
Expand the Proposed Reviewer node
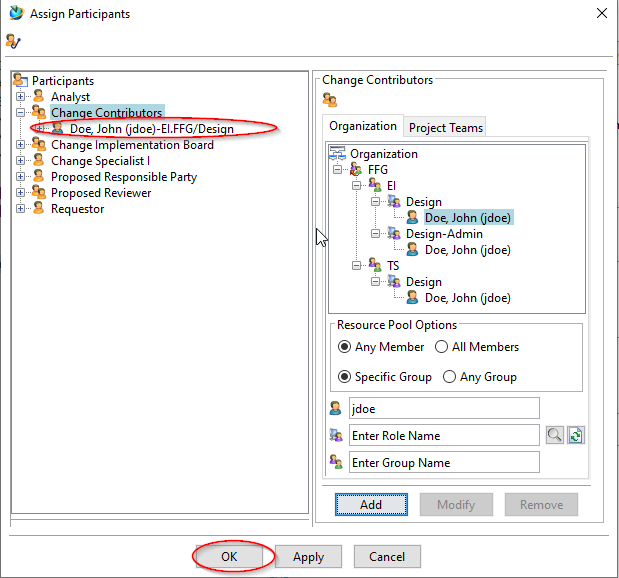pos(21,193)
